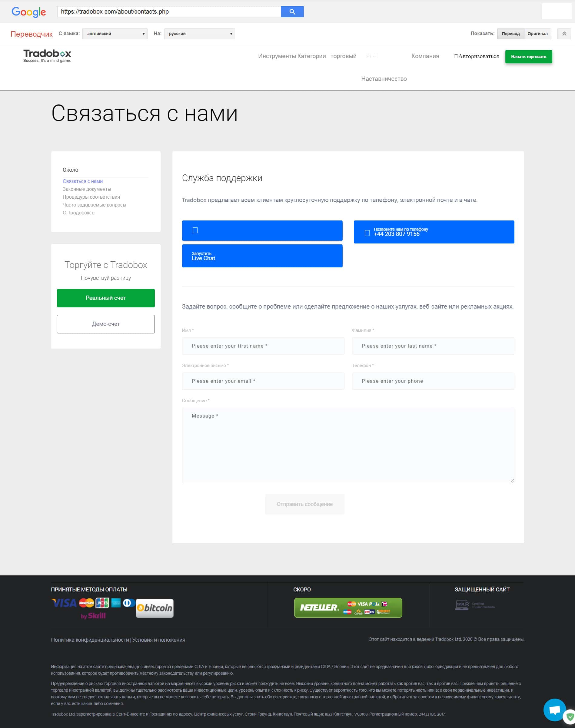575x728 pixels.
Task: Open Процедуры соответствия sidebar link
Action: 91,197
